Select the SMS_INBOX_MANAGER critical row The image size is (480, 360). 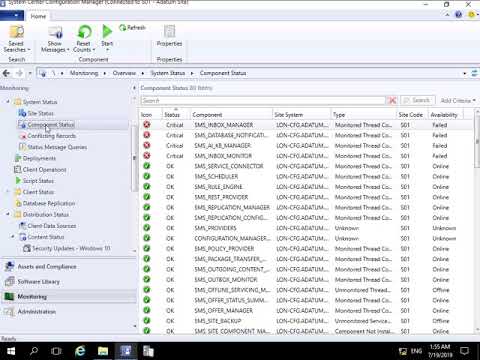coord(306,125)
